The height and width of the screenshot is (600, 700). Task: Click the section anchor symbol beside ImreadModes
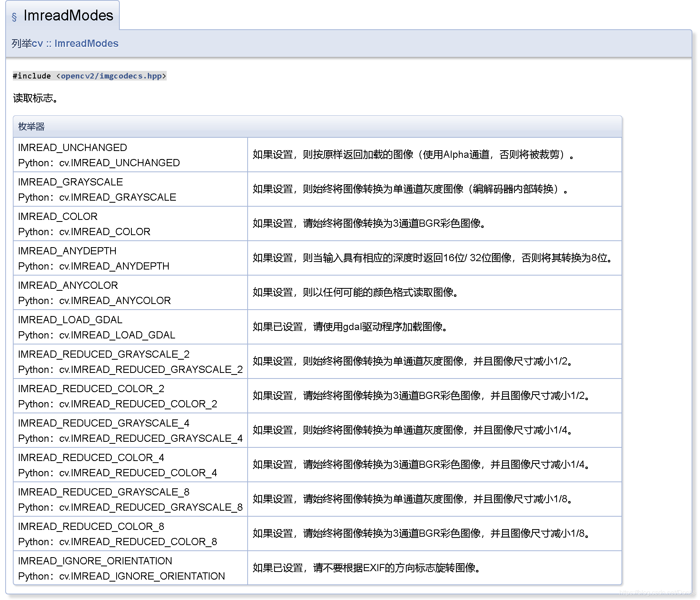(14, 17)
